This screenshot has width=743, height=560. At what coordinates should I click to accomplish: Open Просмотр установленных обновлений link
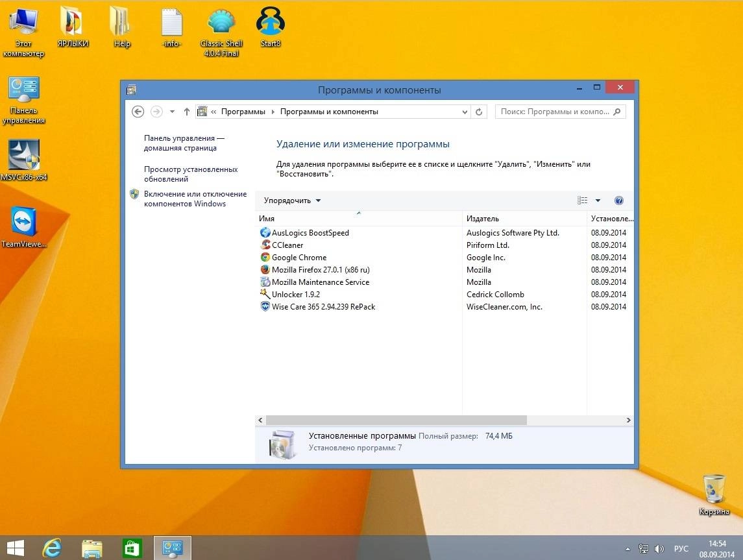click(x=191, y=174)
